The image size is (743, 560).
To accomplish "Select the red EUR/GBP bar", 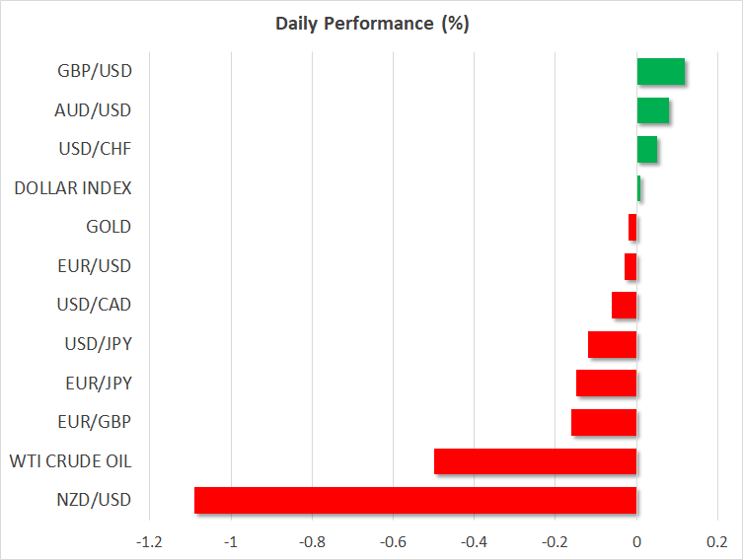I will (604, 422).
